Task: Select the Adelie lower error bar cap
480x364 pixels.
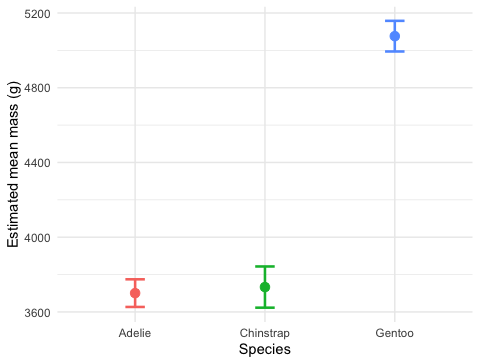Action: click(135, 307)
